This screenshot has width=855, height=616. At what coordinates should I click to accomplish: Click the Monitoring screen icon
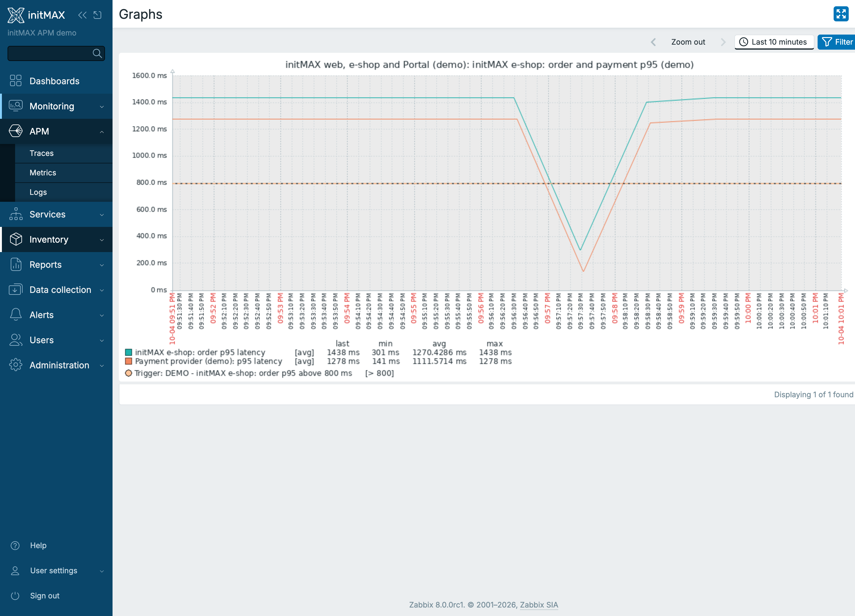tap(15, 106)
